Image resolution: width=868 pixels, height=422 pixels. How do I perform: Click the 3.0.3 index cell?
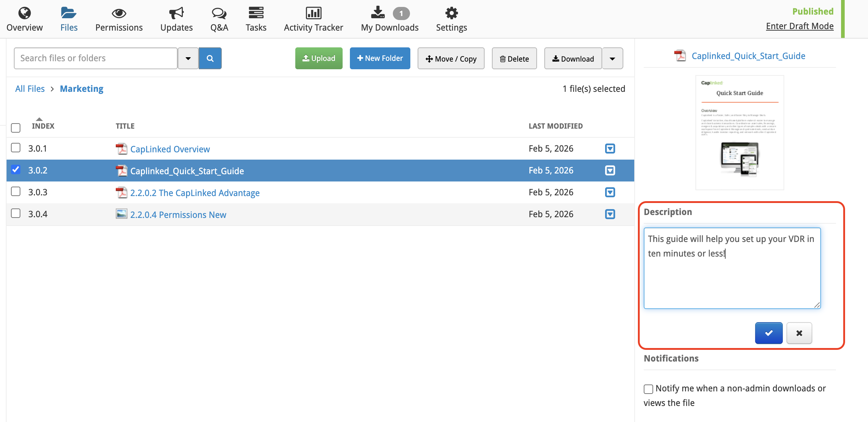(x=38, y=192)
